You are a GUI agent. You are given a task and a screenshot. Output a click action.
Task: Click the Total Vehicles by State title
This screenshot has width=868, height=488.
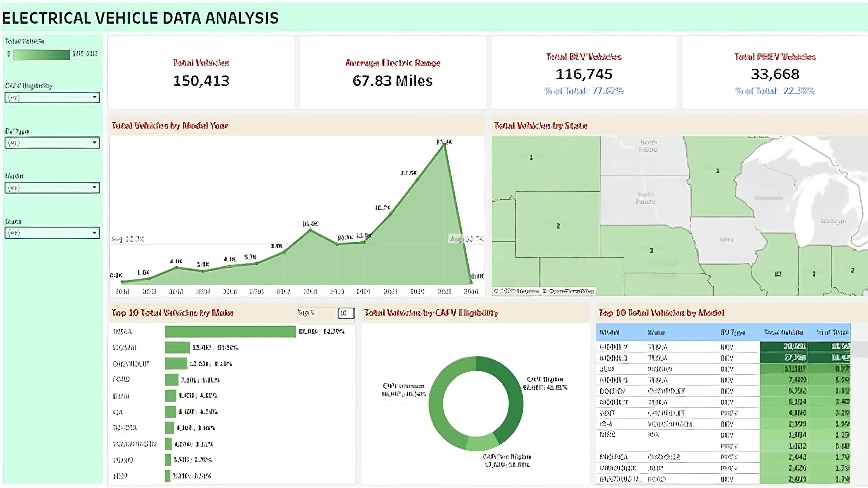tap(541, 126)
